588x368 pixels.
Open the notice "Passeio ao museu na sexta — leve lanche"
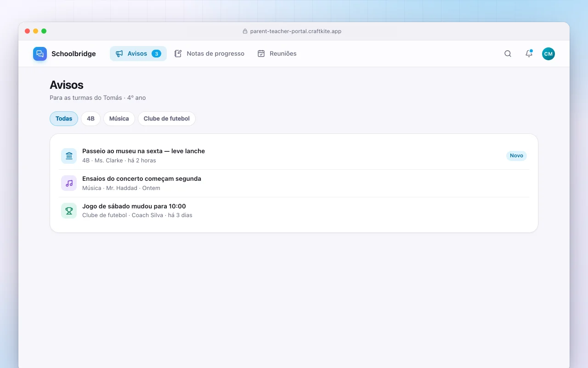point(294,156)
